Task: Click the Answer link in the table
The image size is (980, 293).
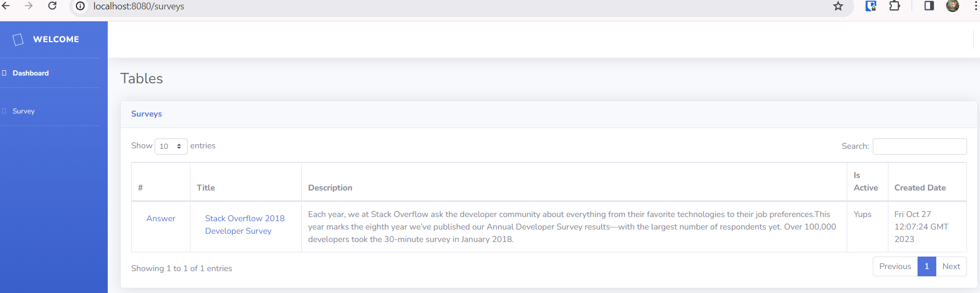Action: [161, 219]
